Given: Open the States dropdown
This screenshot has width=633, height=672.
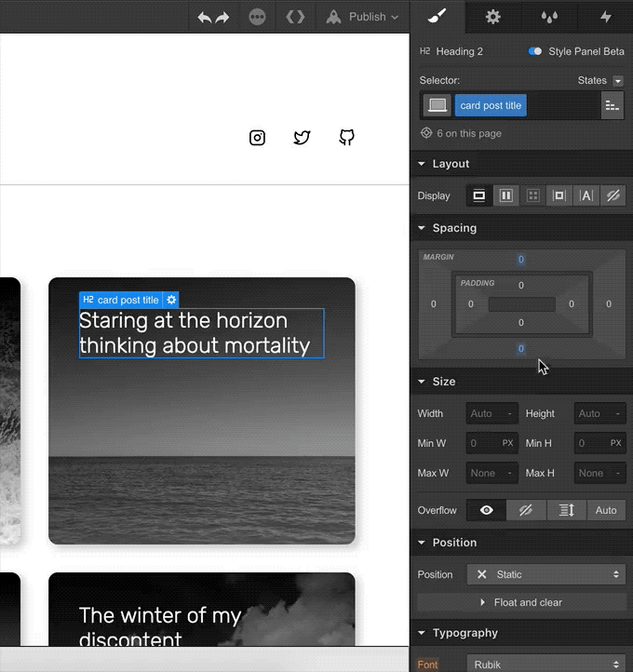Looking at the screenshot, I should 617,81.
